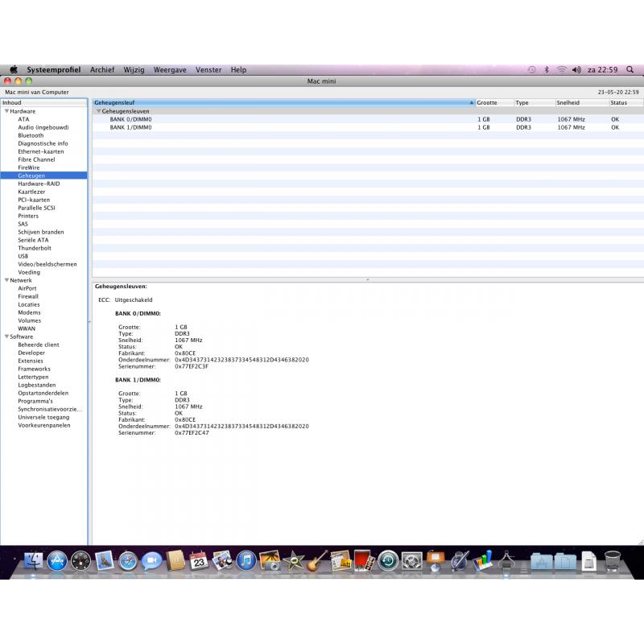This screenshot has height=644, width=644.
Task: Launch Keynote from the dock
Action: coord(436,560)
